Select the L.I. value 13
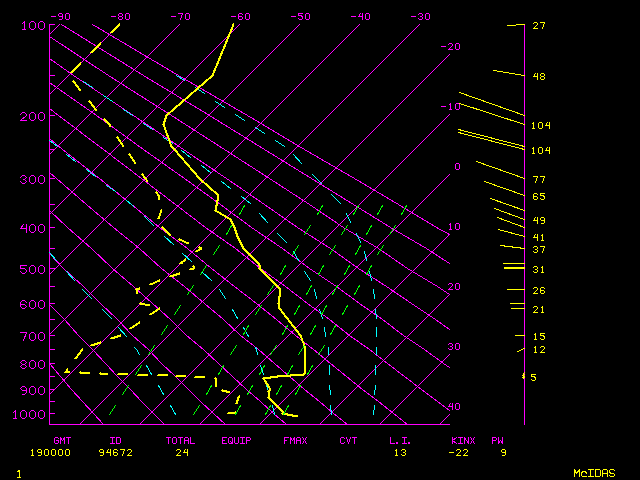 [x=399, y=452]
